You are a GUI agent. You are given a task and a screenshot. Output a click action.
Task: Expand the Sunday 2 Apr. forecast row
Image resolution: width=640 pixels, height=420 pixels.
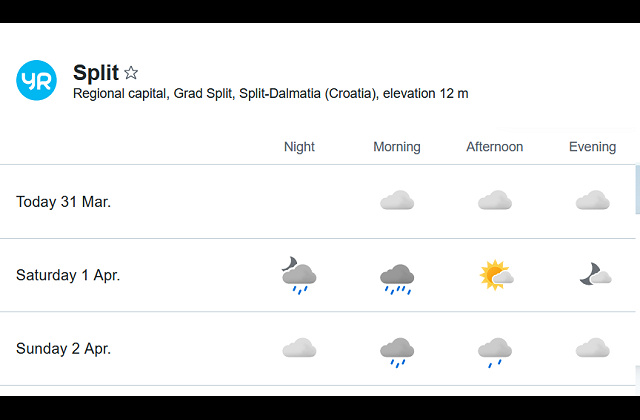(63, 349)
